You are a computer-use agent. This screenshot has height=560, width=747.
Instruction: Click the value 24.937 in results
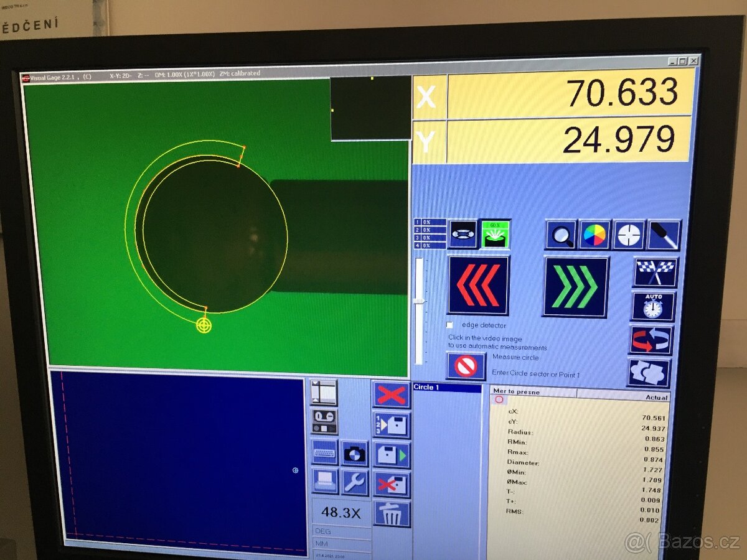pyautogui.click(x=653, y=428)
